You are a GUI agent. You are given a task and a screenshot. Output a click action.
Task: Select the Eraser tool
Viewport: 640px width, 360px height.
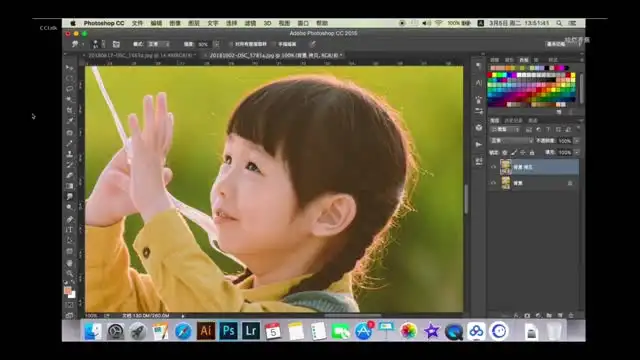(70, 175)
